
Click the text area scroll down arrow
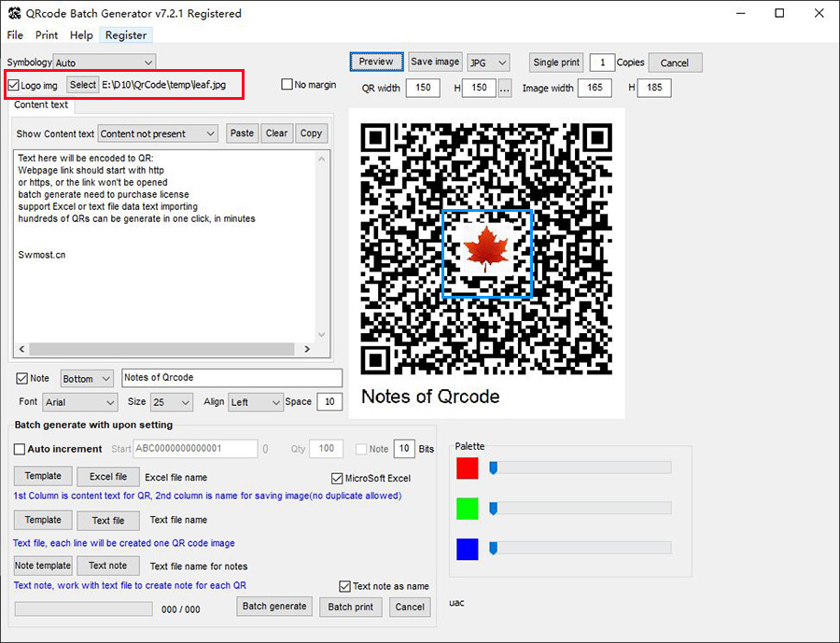coord(321,335)
